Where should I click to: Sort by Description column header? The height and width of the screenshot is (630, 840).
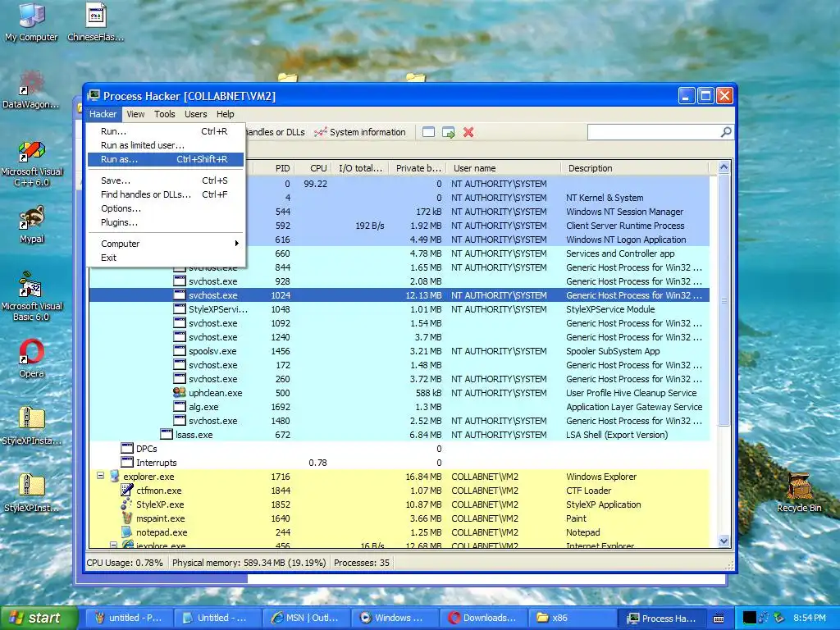(x=635, y=168)
